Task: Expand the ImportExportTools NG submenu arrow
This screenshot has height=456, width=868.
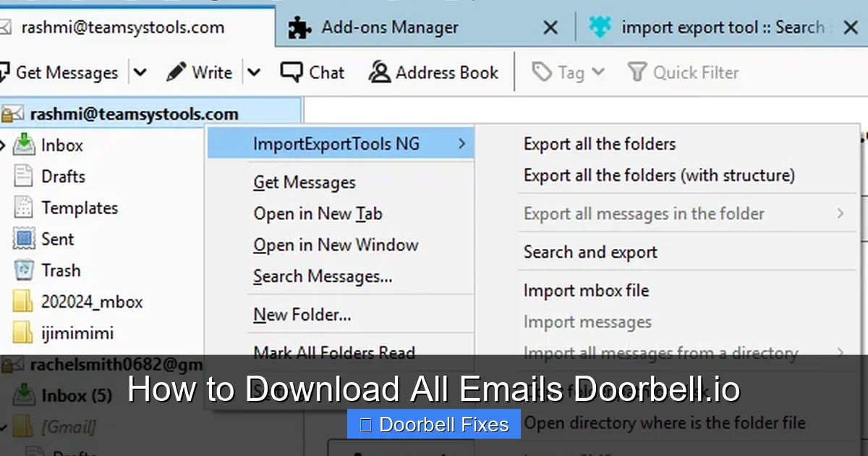Action: [x=461, y=144]
